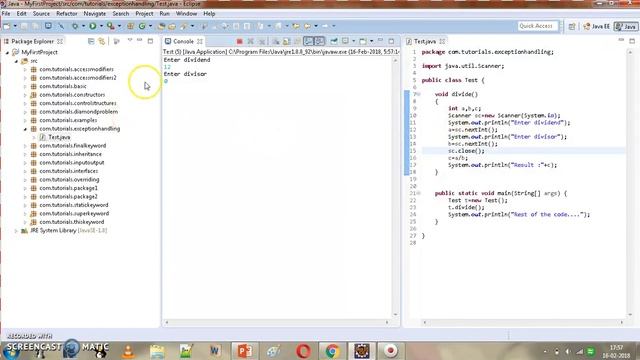Collapse the MyFirstProject tree node
Image resolution: width=640 pixels, height=360 pixels.
coord(7,53)
